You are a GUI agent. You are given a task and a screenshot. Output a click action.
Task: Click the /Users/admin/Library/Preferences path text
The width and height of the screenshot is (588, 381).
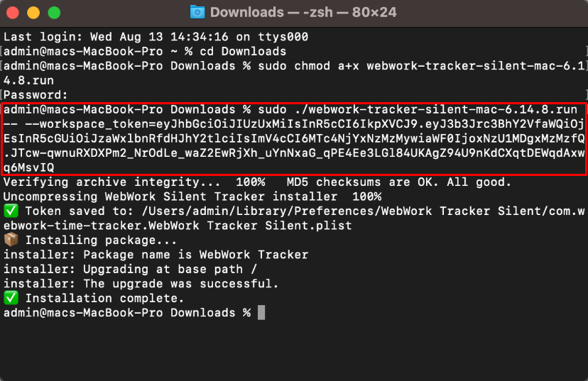tap(259, 211)
